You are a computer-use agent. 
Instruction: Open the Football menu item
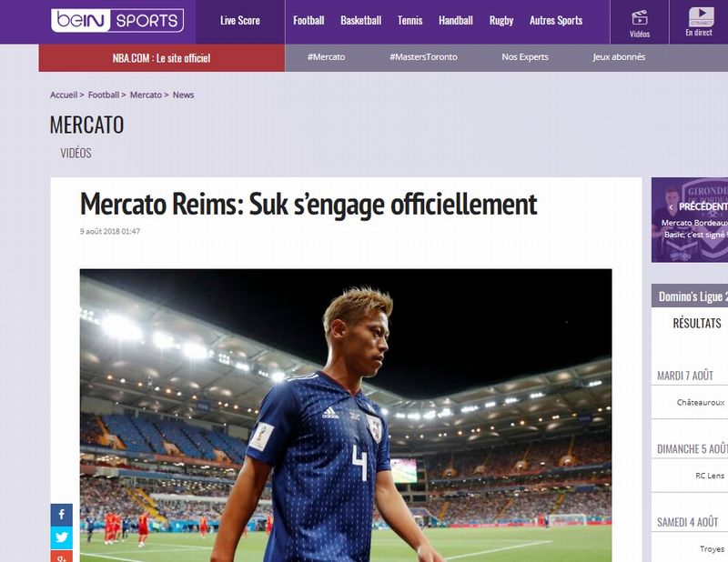[x=308, y=20]
